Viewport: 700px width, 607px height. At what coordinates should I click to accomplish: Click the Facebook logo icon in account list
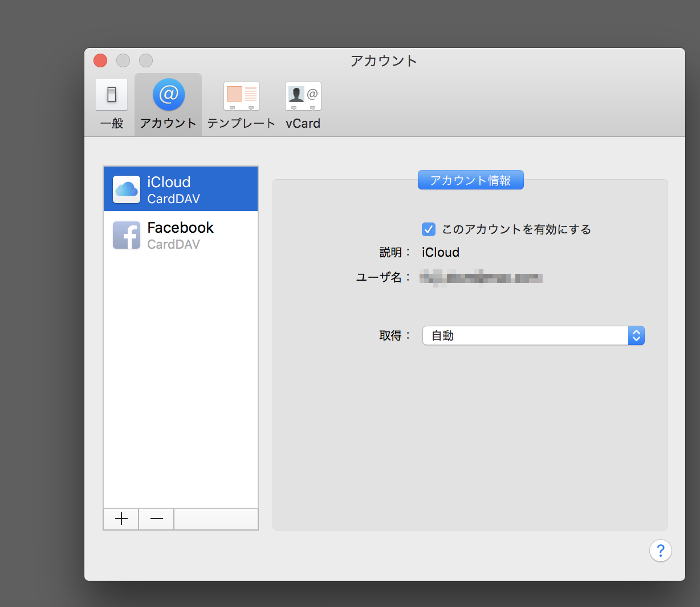coord(127,235)
